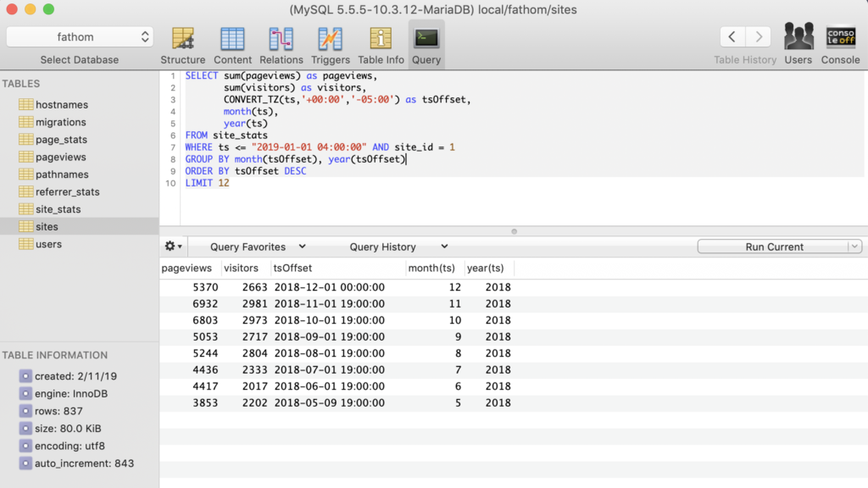Open the fathom database selector dropdown
This screenshot has height=488, width=868.
click(x=80, y=37)
